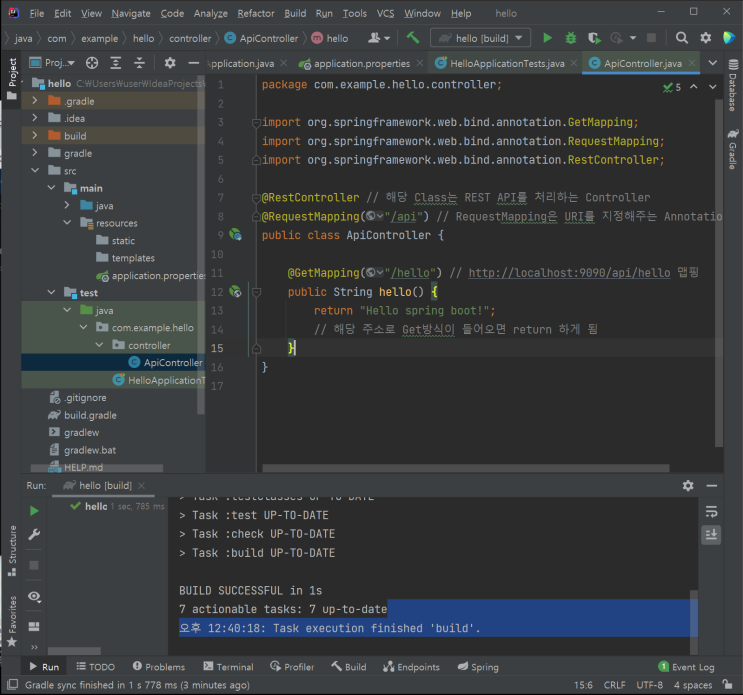The image size is (743, 695).
Task: Click the Collapse All icon in the Project panel
Action: [x=140, y=63]
